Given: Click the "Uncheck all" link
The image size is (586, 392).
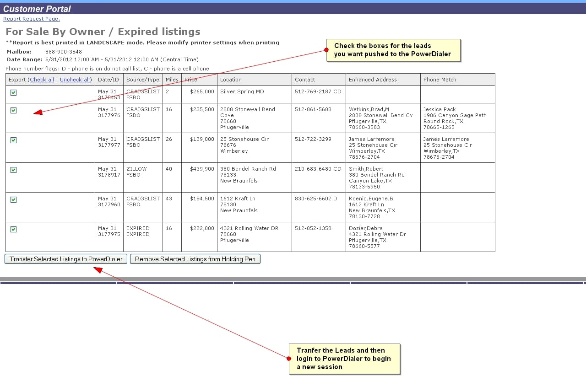Looking at the screenshot, I should click(x=76, y=80).
